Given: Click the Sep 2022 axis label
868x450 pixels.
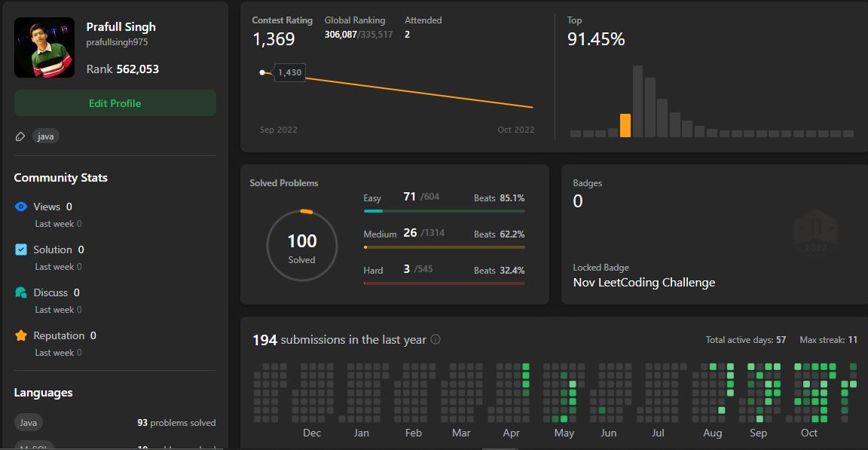Looking at the screenshot, I should [x=279, y=130].
